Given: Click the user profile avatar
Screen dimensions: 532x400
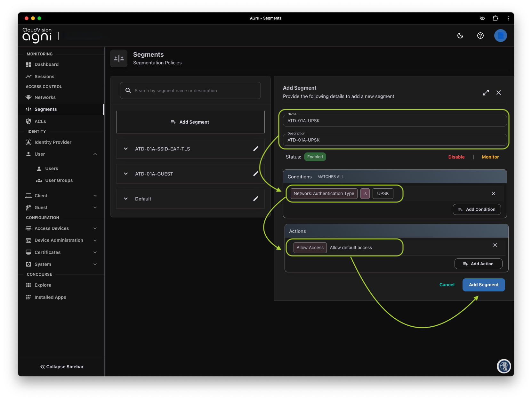Looking at the screenshot, I should tap(500, 36).
